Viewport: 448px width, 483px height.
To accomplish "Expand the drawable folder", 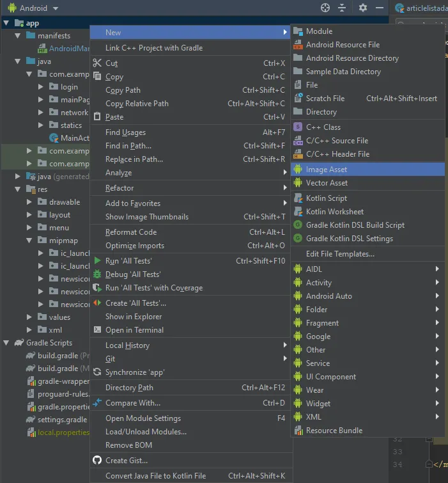I will coord(29,202).
